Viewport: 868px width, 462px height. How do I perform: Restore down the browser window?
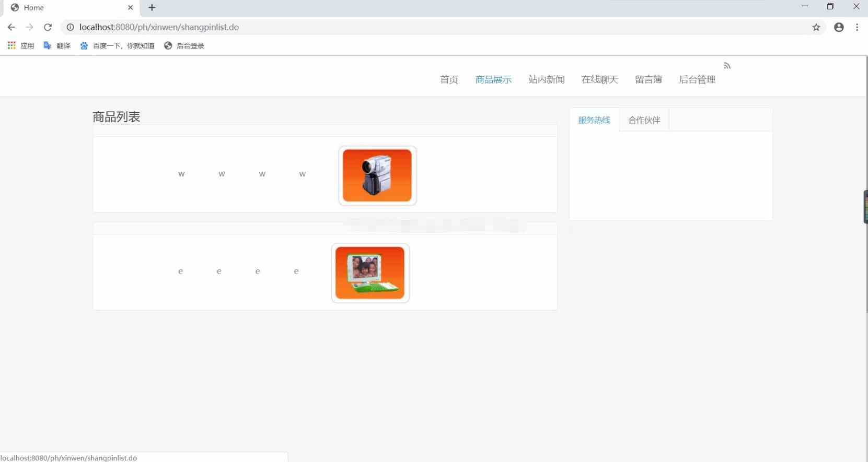tap(830, 6)
